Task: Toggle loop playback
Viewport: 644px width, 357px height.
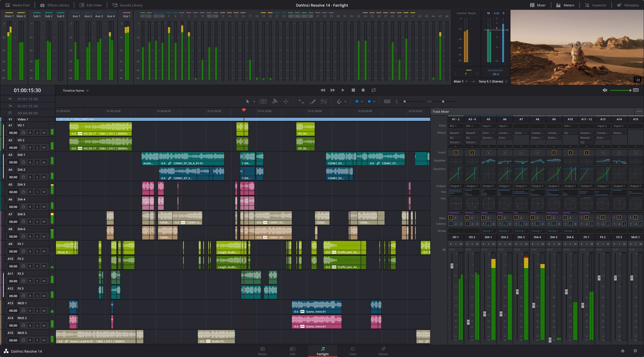Action: (374, 90)
